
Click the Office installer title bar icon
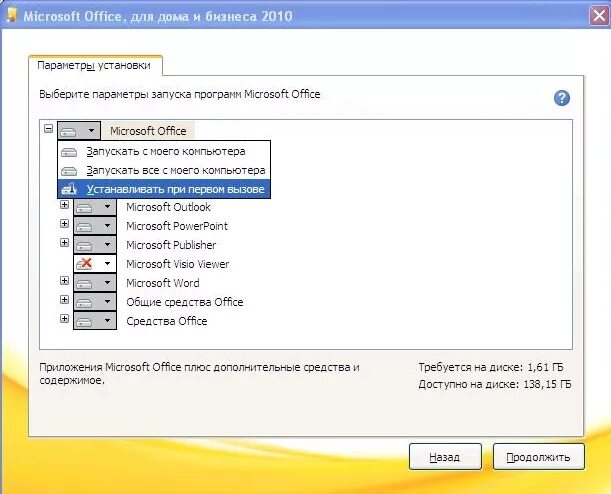(12, 15)
